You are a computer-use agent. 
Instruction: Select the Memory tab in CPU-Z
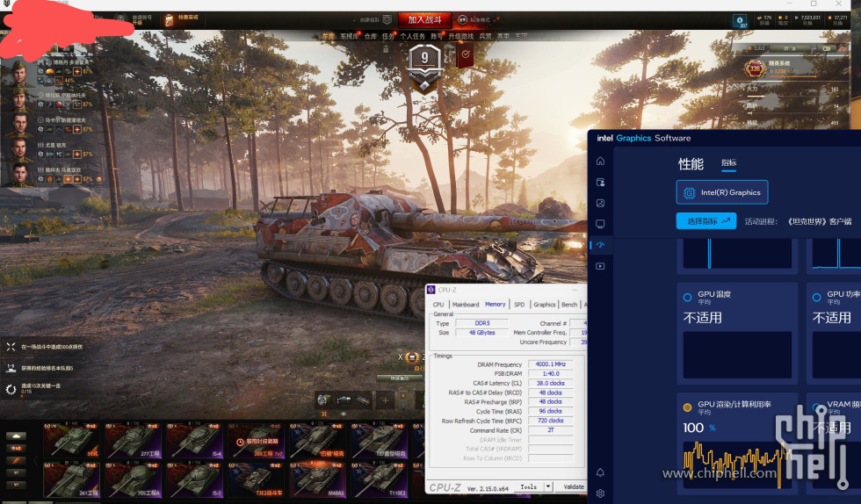tap(496, 304)
